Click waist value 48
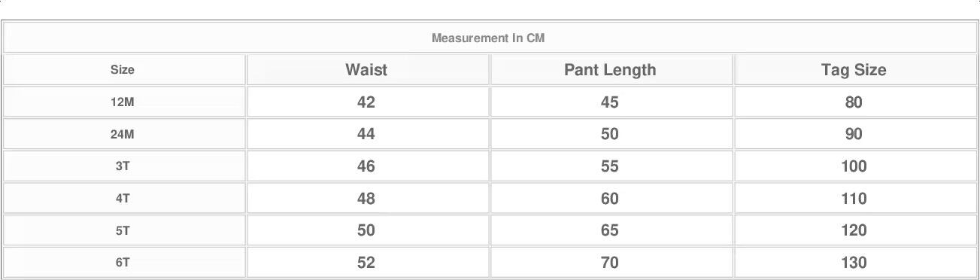Image resolution: width=980 pixels, height=280 pixels. click(366, 199)
